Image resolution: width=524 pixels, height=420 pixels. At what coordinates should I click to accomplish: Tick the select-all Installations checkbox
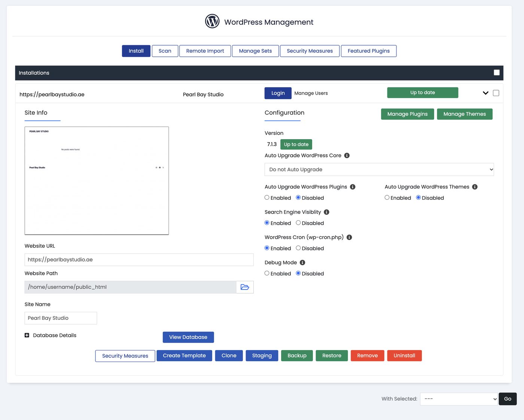(x=497, y=73)
